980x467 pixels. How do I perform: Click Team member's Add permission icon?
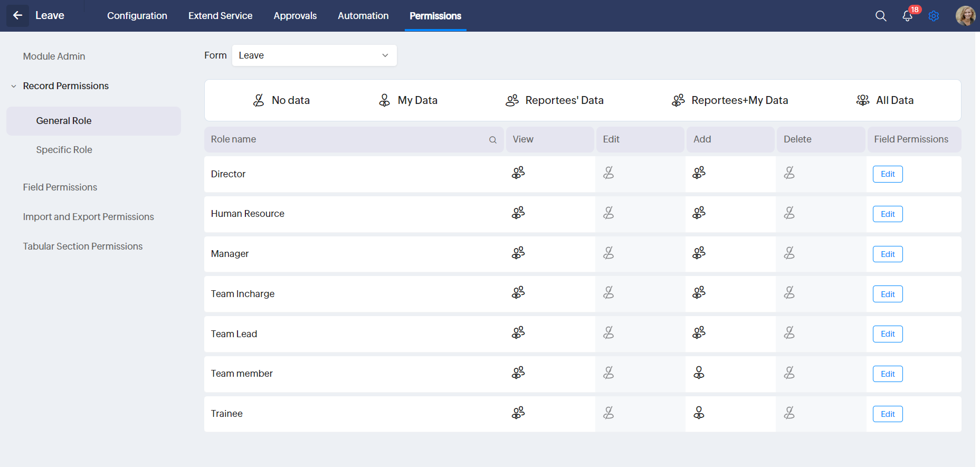pos(699,373)
